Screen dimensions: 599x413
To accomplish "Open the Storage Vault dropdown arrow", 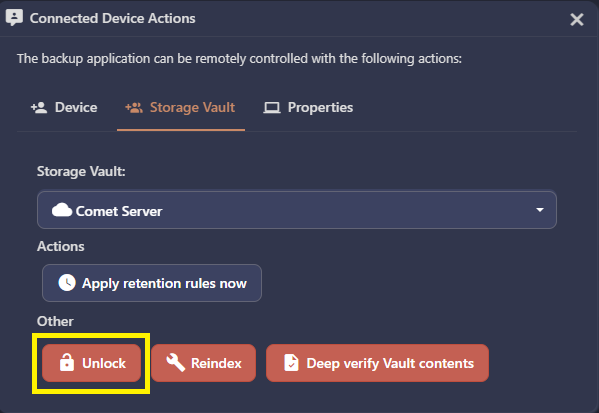I will tap(539, 210).
